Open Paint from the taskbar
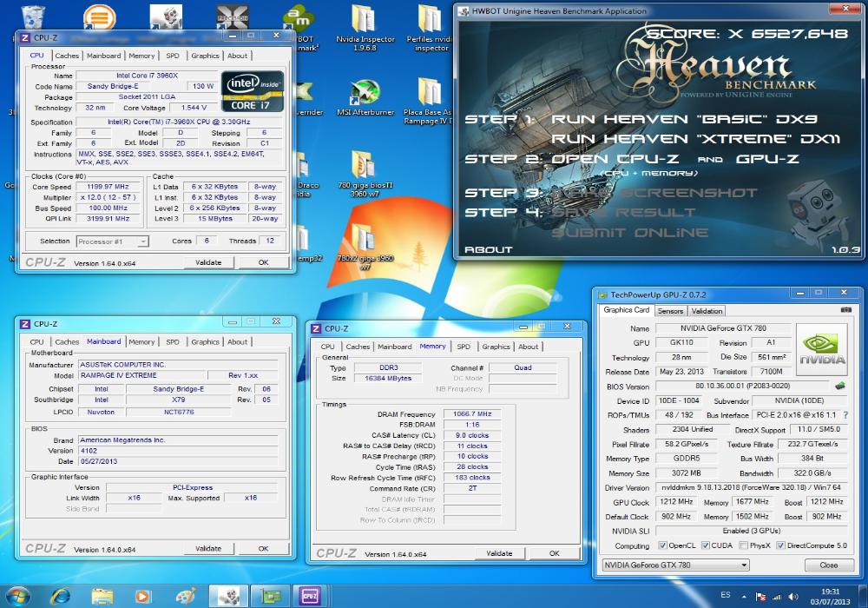This screenshot has height=608, width=868. (186, 596)
